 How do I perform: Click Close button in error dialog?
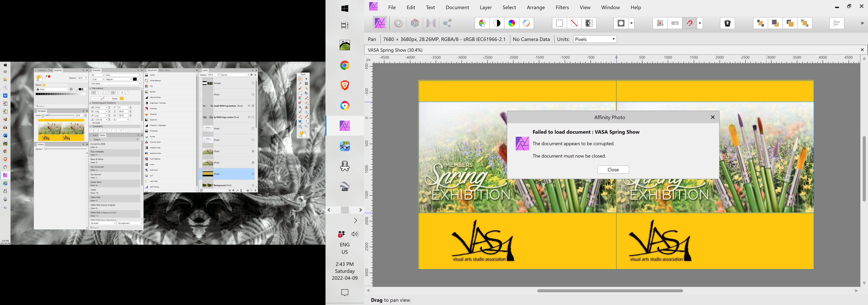(x=613, y=170)
